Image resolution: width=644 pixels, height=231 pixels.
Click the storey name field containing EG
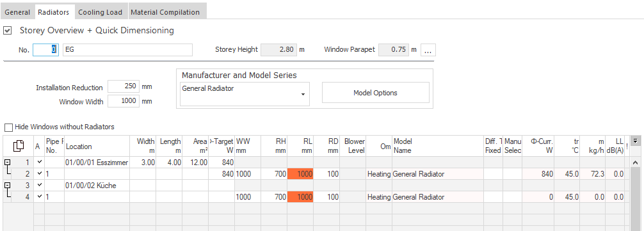click(127, 50)
